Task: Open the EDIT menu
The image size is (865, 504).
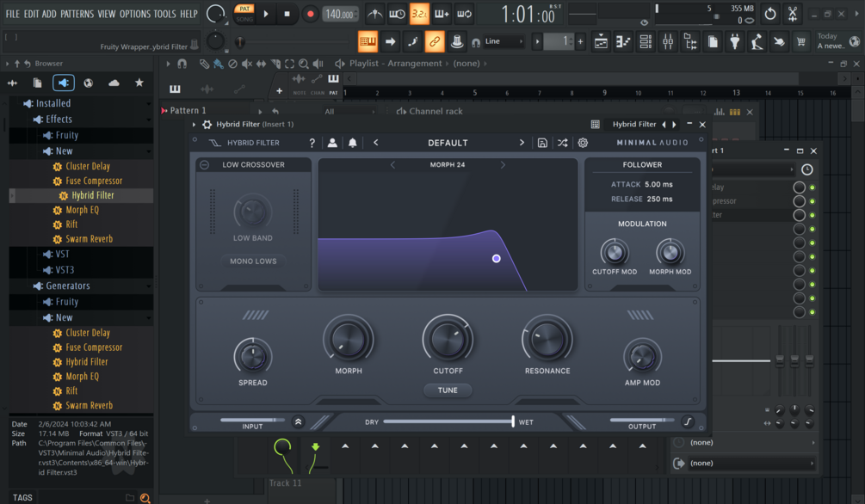Action: point(31,14)
